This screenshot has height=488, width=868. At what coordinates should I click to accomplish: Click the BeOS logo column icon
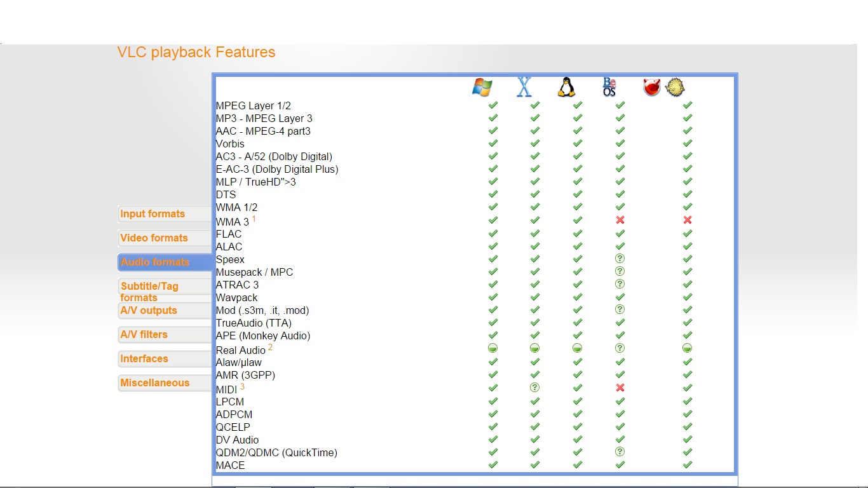(609, 87)
